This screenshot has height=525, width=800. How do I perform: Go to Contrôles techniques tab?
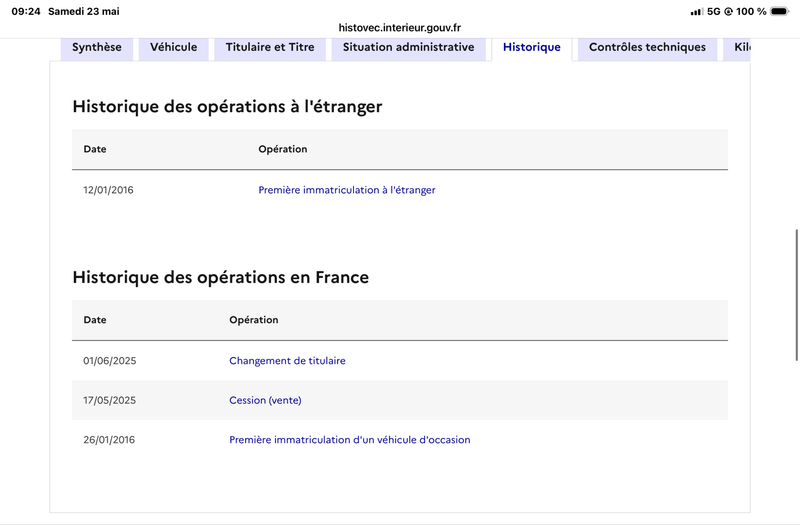pos(647,47)
